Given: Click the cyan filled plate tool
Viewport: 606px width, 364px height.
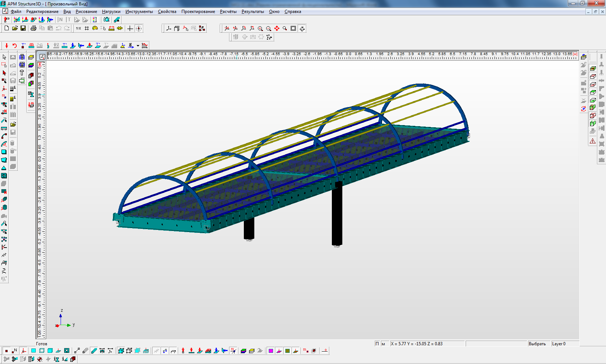Looking at the screenshot, I should pyautogui.click(x=4, y=152).
